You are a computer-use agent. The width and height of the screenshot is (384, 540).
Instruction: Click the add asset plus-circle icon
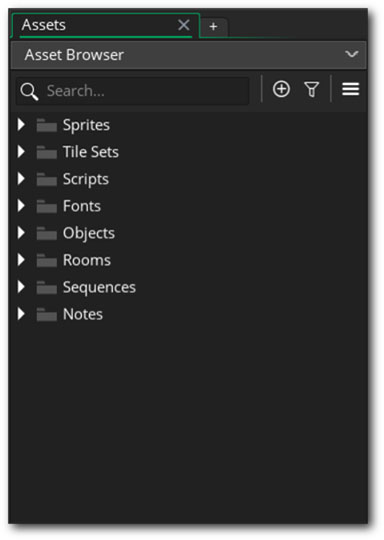[281, 89]
